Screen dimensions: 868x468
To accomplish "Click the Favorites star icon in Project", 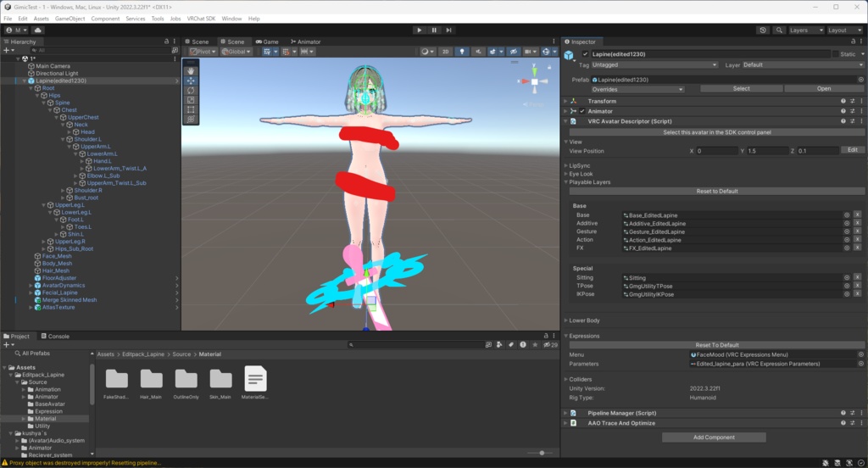I will click(535, 344).
